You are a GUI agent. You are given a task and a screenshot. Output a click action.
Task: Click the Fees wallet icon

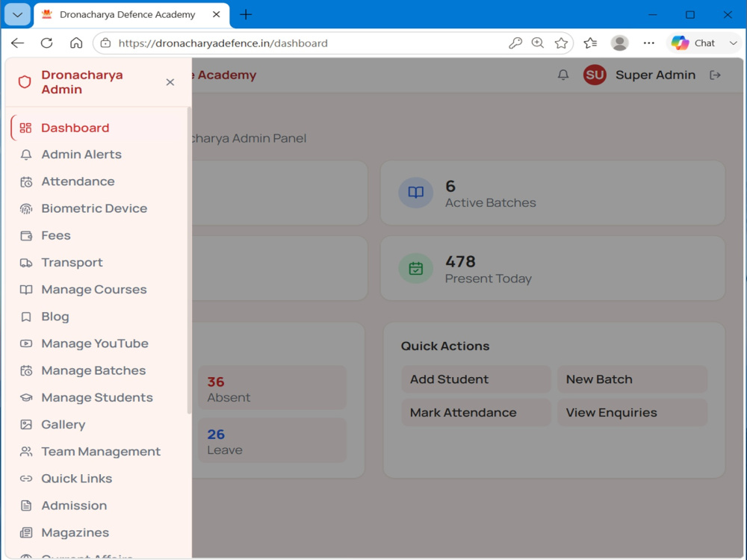click(25, 236)
